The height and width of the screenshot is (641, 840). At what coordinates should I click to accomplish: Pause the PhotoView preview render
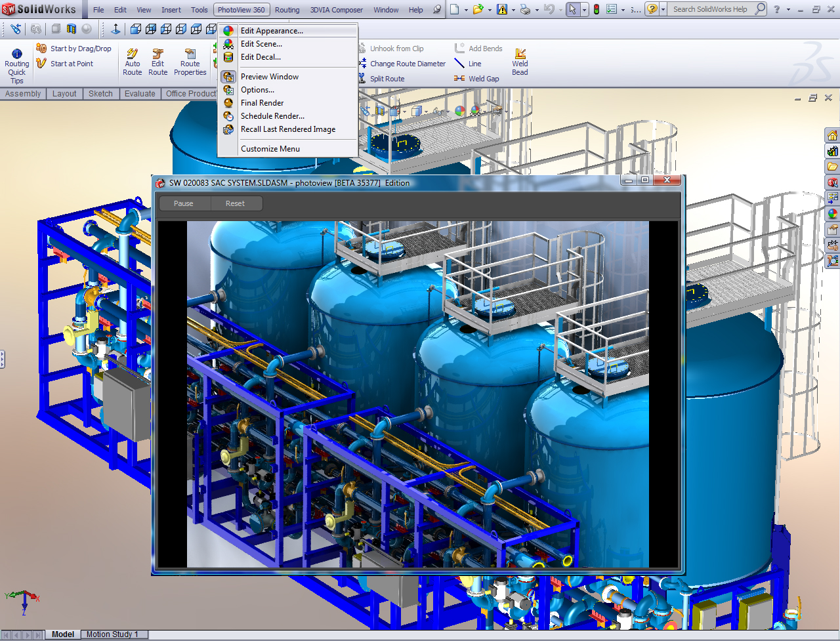point(184,203)
